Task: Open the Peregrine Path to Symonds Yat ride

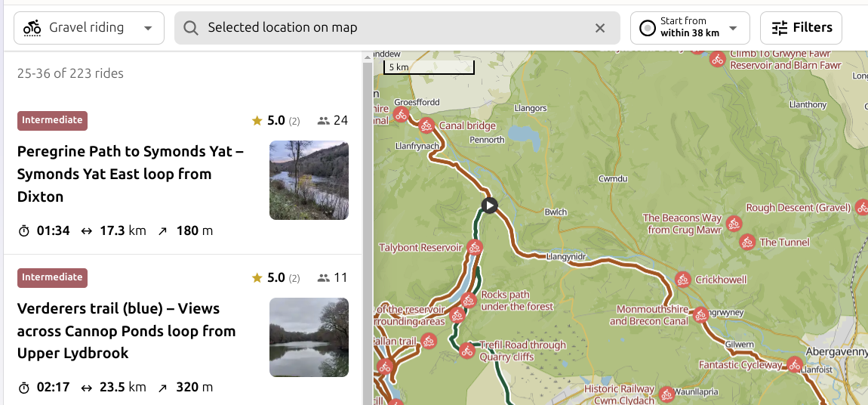Action: 131,174
